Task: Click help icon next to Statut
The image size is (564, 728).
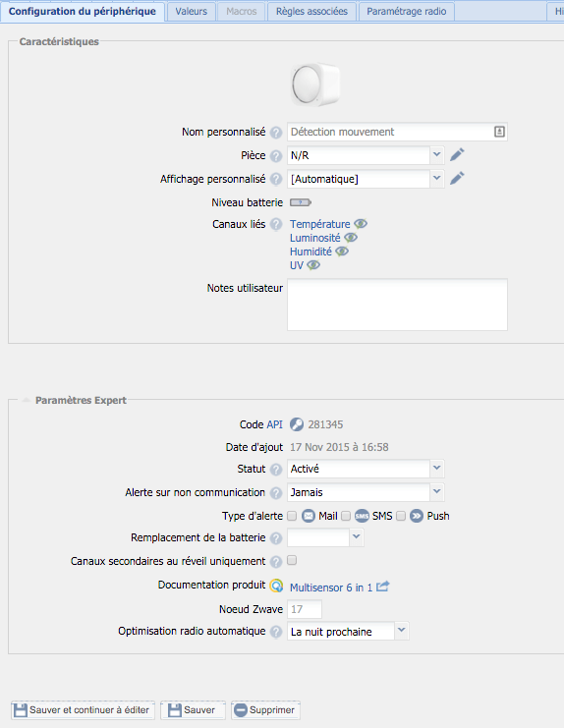Action: point(276,470)
